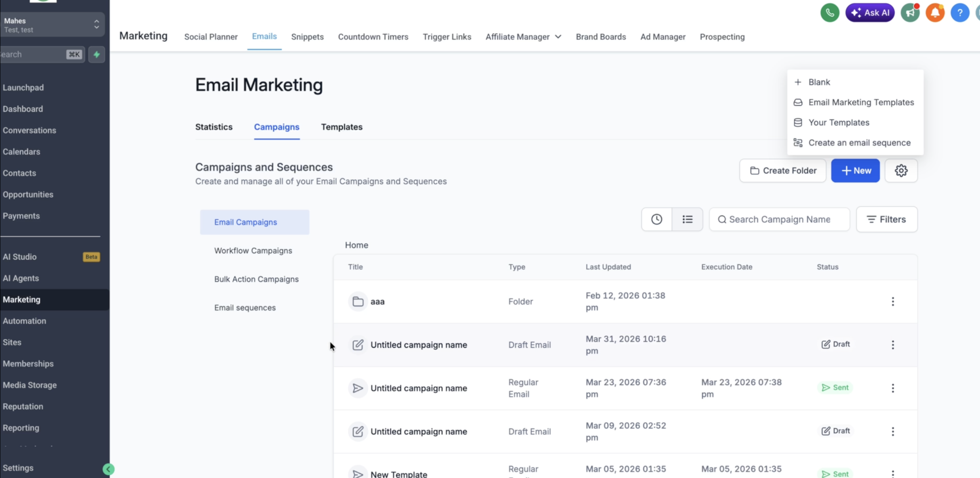Switch to the Templates tab
The height and width of the screenshot is (478, 980).
point(342,127)
